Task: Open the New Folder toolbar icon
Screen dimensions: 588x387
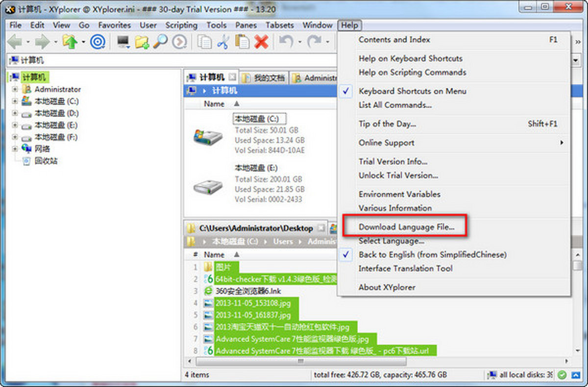Action: [142, 42]
